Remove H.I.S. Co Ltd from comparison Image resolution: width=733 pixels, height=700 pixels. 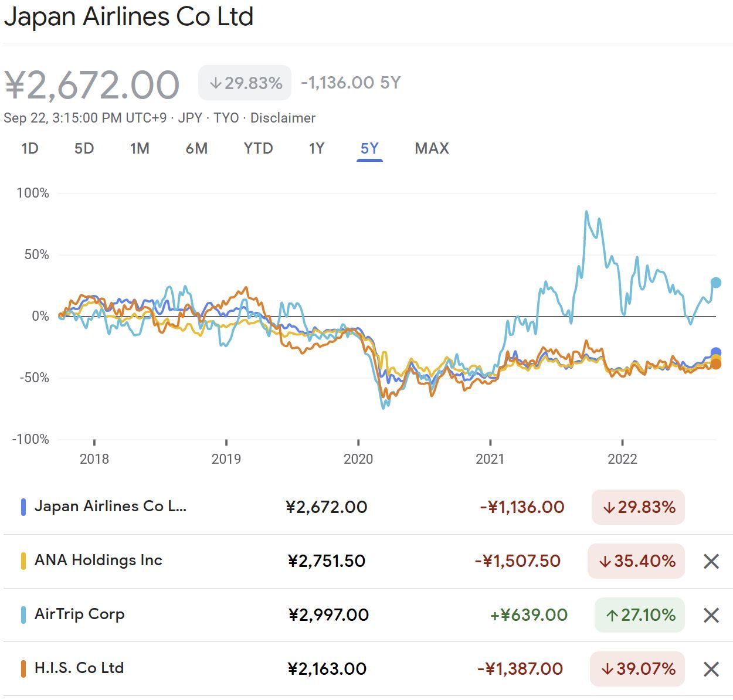tap(711, 669)
